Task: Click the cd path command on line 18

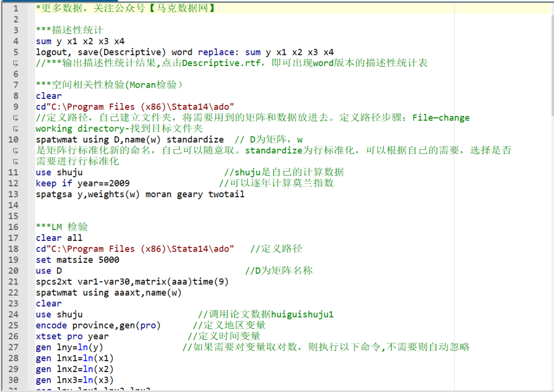Action: (x=135, y=249)
